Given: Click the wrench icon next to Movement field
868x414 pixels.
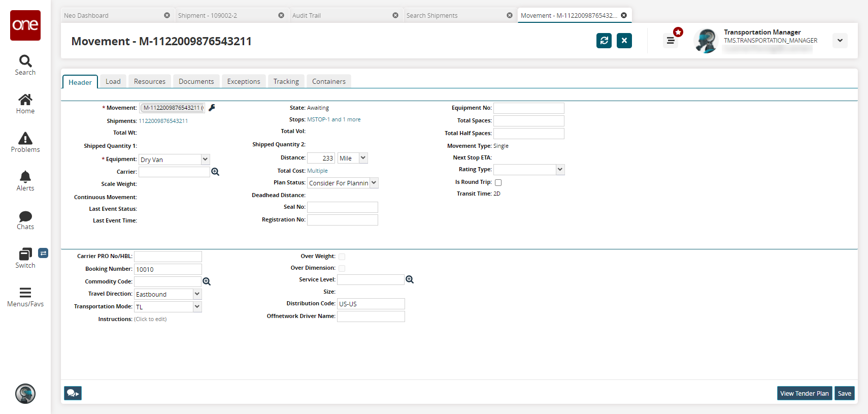Looking at the screenshot, I should click(212, 108).
